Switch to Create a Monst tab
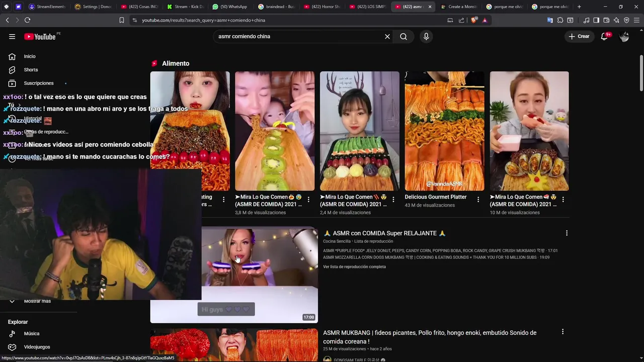644x362 pixels. pos(459,7)
